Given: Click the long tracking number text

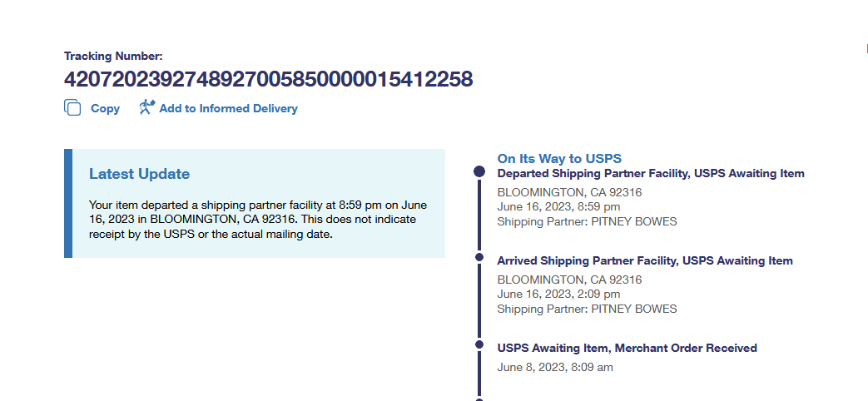Looking at the screenshot, I should click(x=268, y=79).
